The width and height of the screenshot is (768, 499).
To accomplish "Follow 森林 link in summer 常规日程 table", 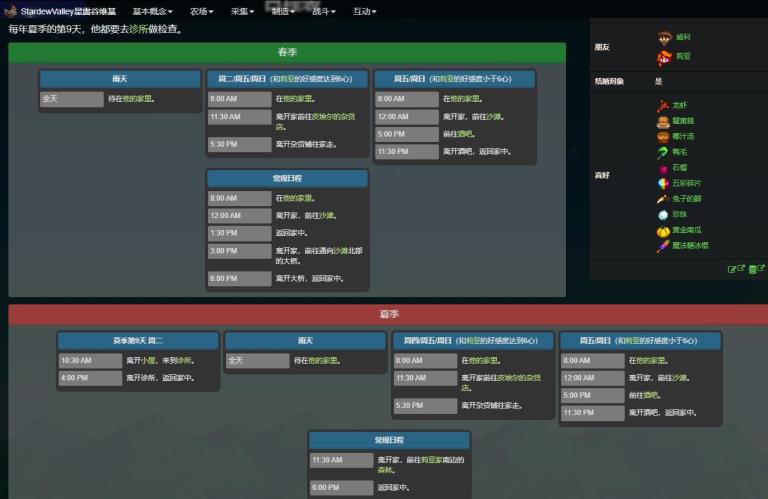I will pyautogui.click(x=385, y=470).
